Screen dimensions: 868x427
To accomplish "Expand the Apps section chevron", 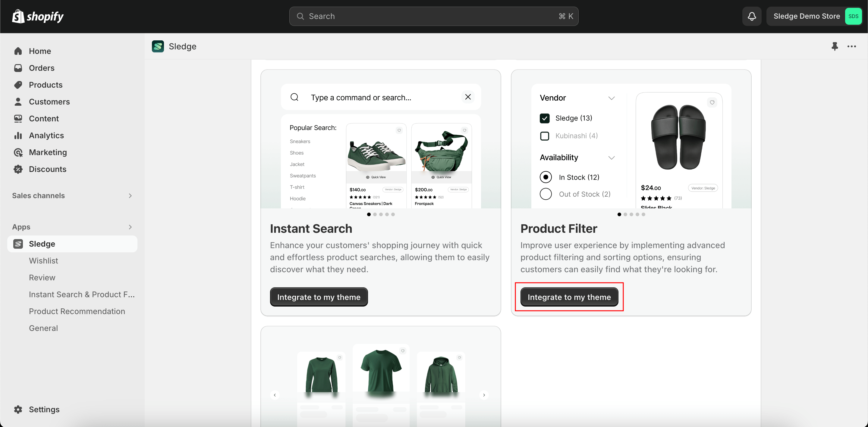I will point(130,227).
